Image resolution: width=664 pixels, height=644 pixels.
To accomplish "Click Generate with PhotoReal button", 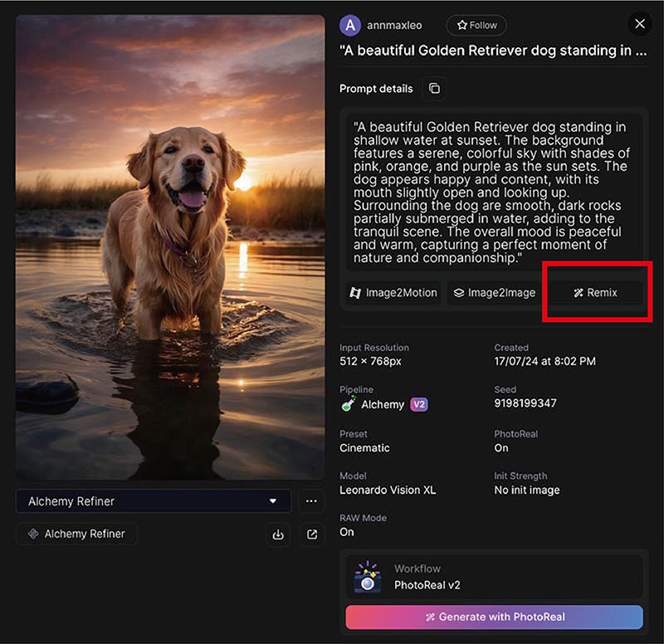I will 494,617.
